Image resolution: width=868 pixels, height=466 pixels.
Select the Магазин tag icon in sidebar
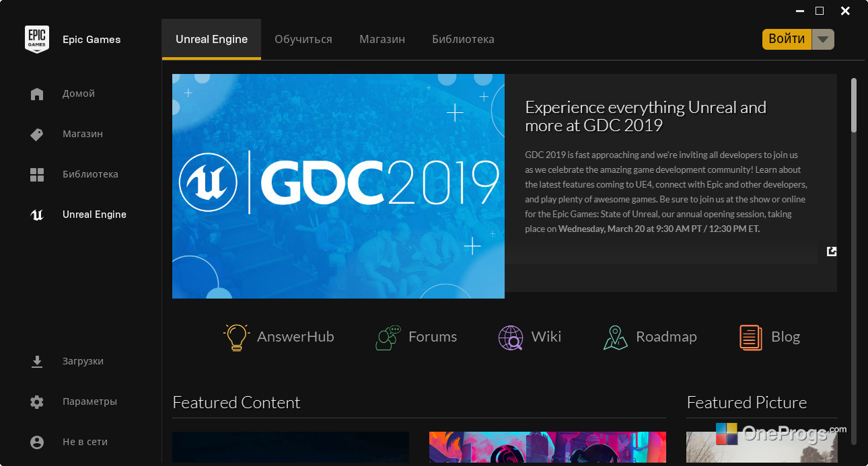(x=37, y=134)
